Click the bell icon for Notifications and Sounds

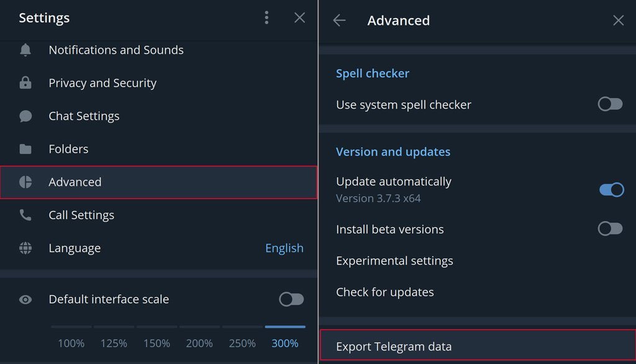pyautogui.click(x=25, y=50)
